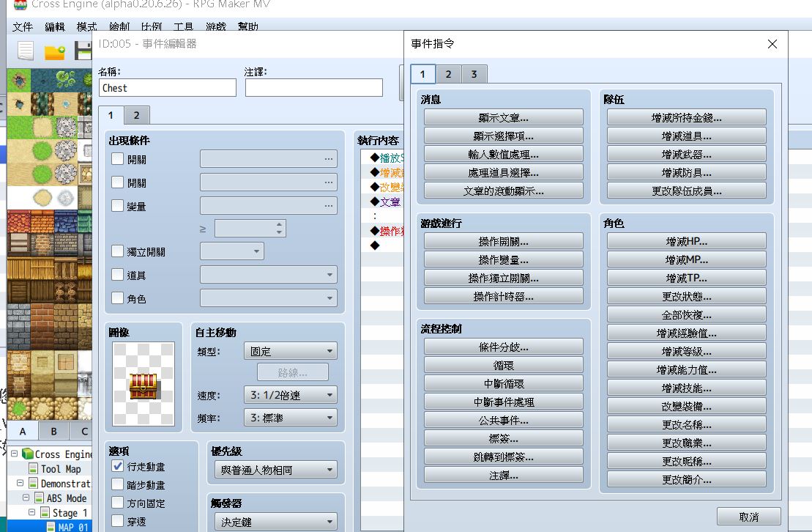Click the 公共事件... command button

pyautogui.click(x=503, y=421)
